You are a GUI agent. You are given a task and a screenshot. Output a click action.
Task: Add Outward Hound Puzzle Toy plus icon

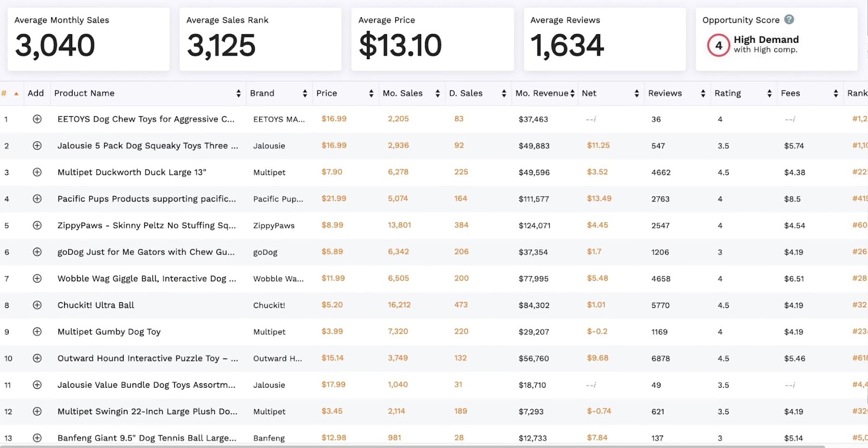[37, 358]
